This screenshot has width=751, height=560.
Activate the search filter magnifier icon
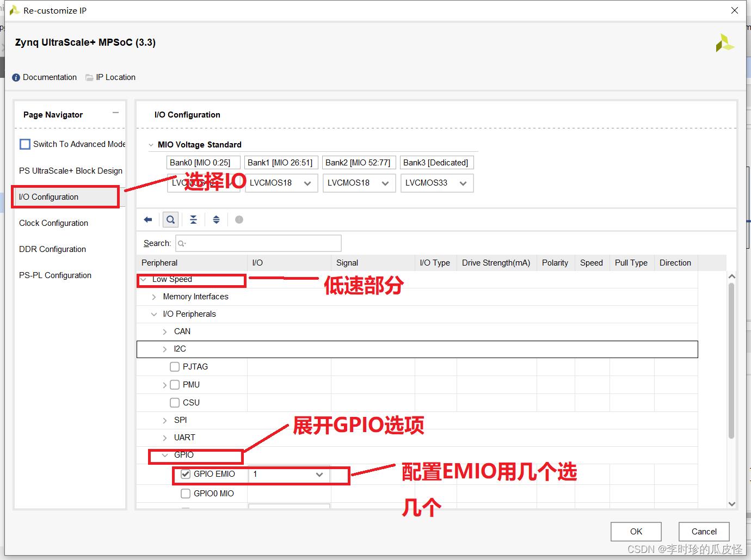170,219
